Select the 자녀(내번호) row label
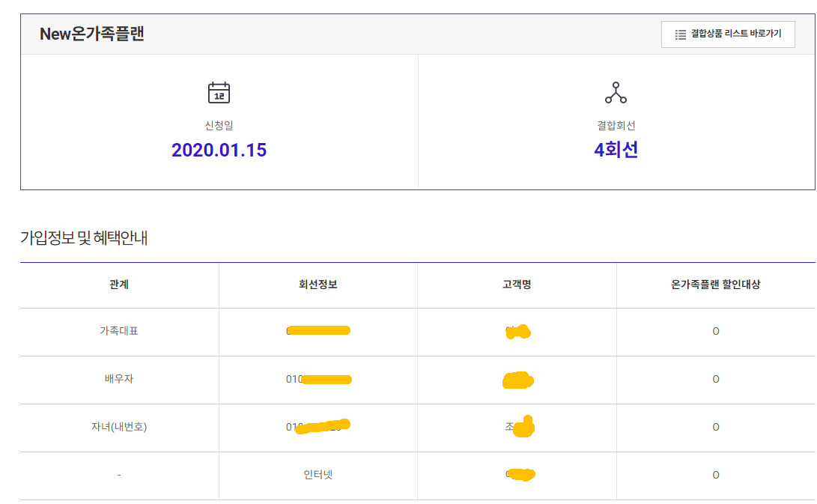Viewport: 817px width, 504px height. click(119, 427)
